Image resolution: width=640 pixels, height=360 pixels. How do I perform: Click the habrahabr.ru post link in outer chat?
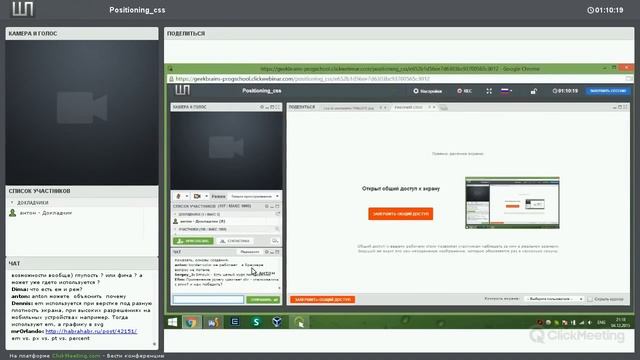pyautogui.click(x=91, y=331)
